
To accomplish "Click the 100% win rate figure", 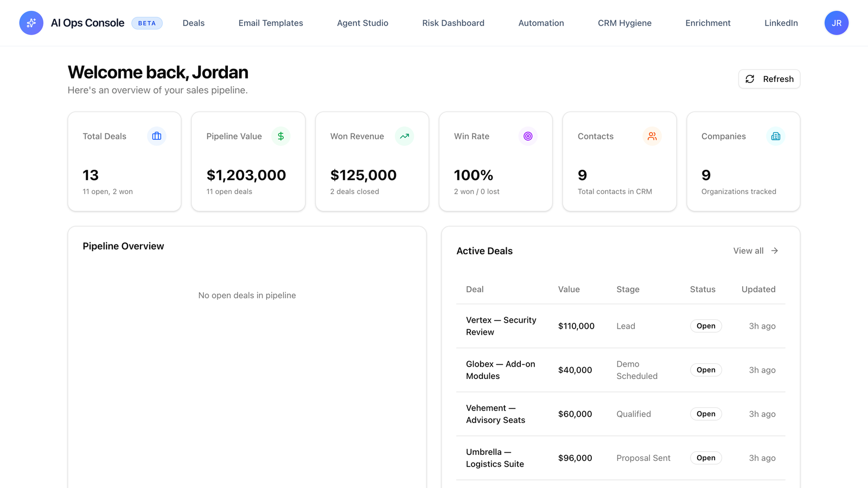I will point(474,175).
